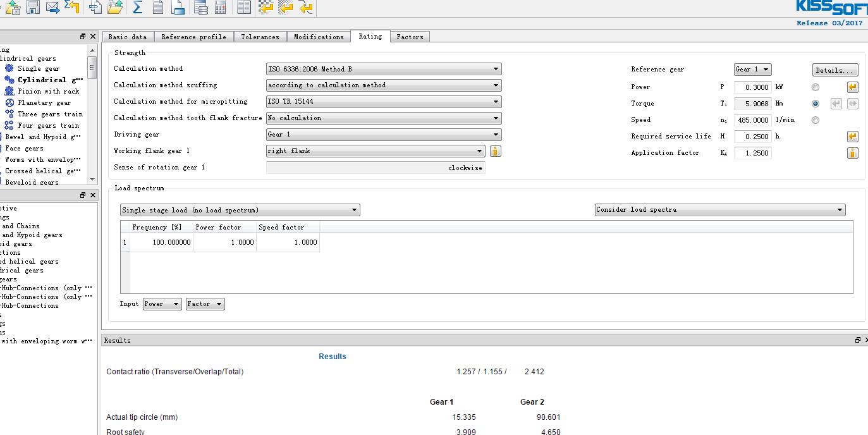868x435 pixels.
Task: Click the Pinion with rack module icon
Action: tap(9, 91)
